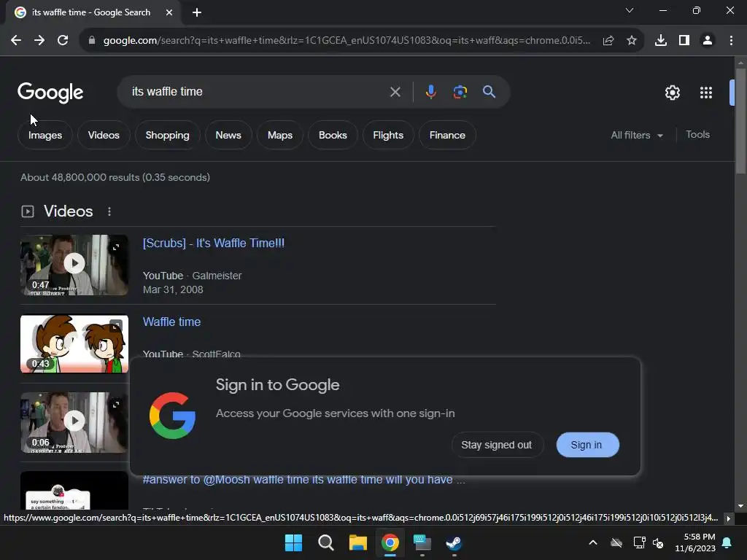The height and width of the screenshot is (560, 747).
Task: Reload the Google search page
Action: (x=63, y=41)
